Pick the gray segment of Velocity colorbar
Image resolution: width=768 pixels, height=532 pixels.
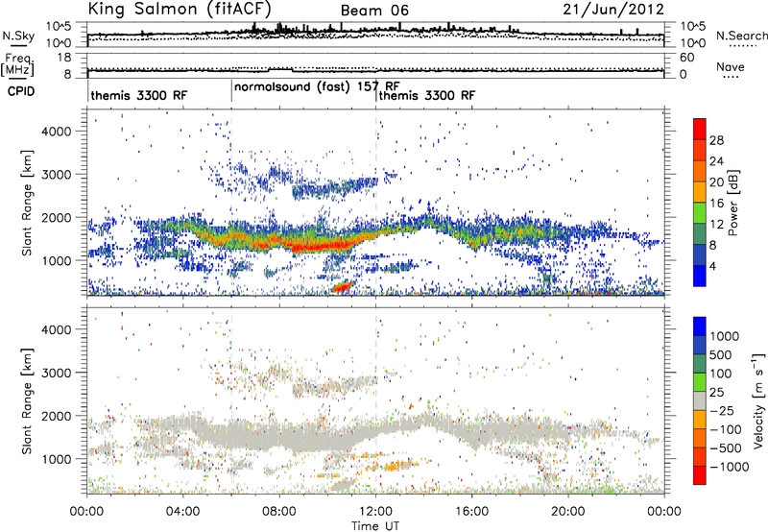[700, 400]
